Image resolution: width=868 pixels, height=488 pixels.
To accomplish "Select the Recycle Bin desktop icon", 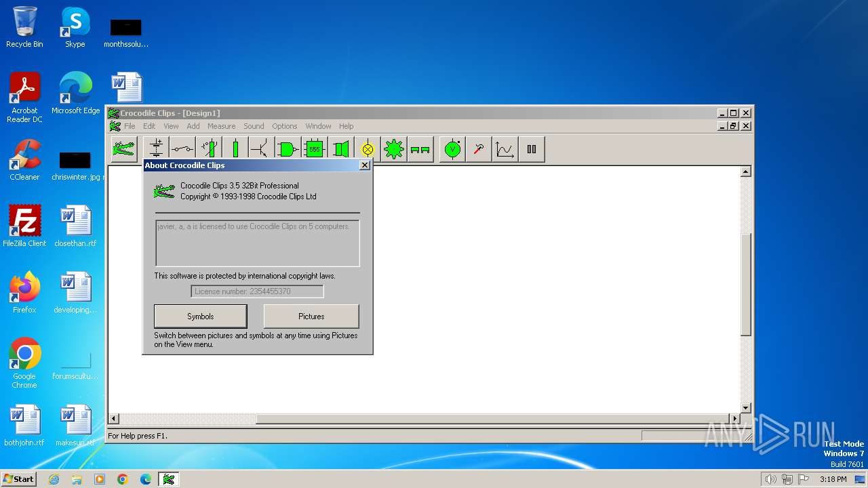I will tap(24, 27).
